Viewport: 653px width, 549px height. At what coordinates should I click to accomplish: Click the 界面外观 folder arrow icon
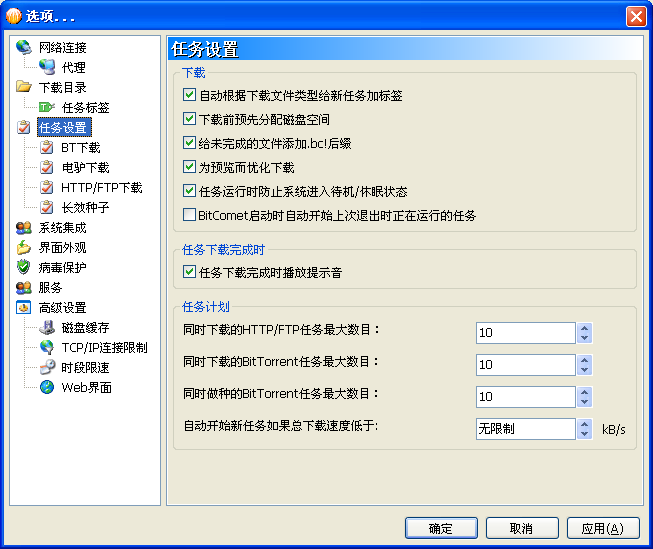(24, 247)
